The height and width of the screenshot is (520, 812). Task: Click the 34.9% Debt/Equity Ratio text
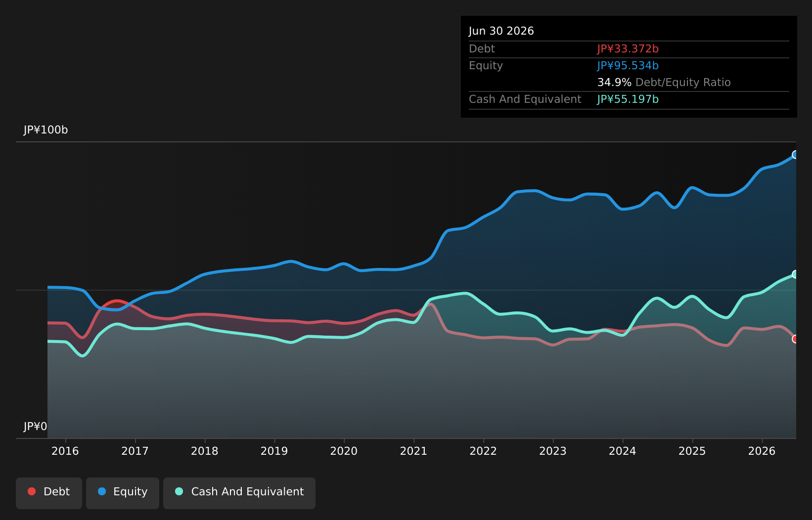coord(664,83)
